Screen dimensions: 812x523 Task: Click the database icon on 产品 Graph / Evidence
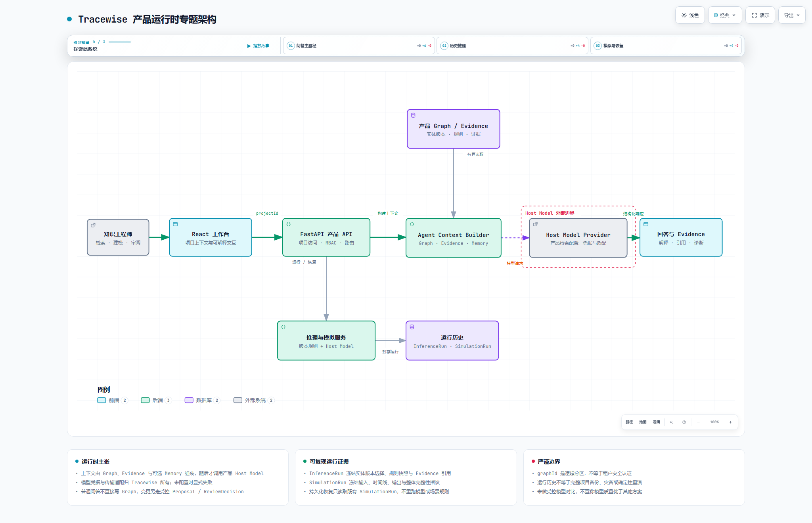click(413, 115)
